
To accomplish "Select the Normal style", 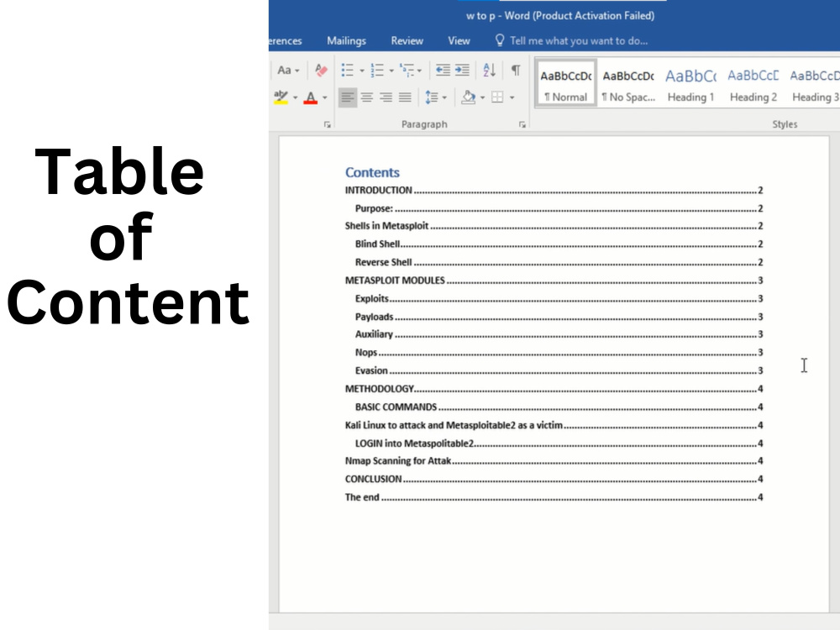I will point(565,85).
